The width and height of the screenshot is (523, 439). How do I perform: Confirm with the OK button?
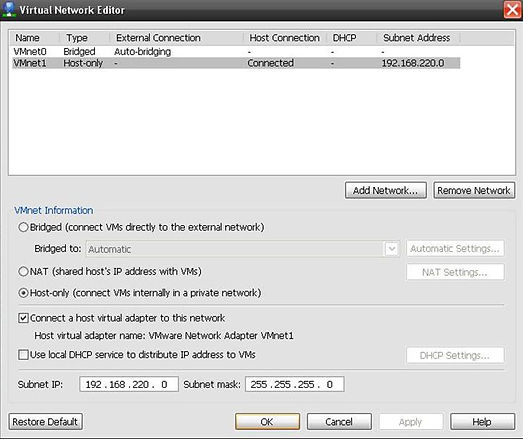[267, 422]
